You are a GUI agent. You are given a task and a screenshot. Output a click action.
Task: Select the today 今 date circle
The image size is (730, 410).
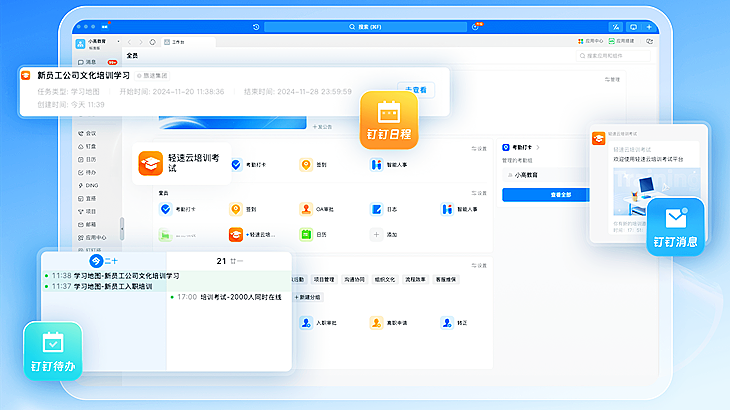click(96, 261)
